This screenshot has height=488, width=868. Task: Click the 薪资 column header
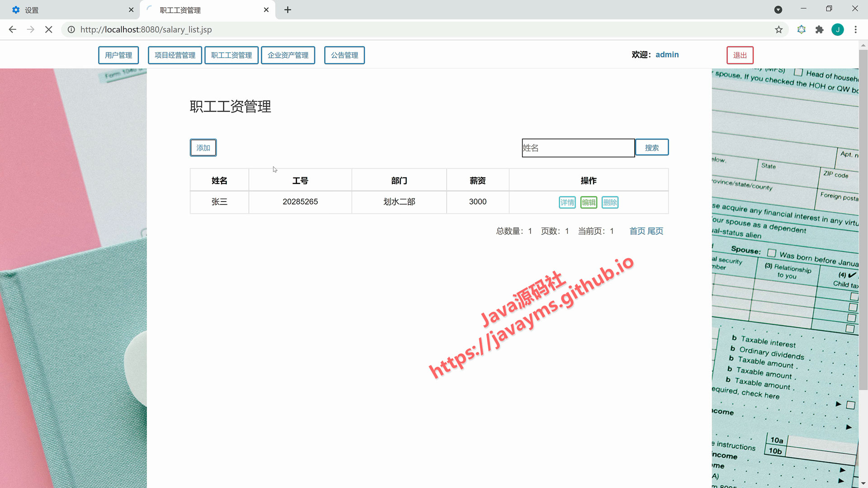pyautogui.click(x=478, y=181)
